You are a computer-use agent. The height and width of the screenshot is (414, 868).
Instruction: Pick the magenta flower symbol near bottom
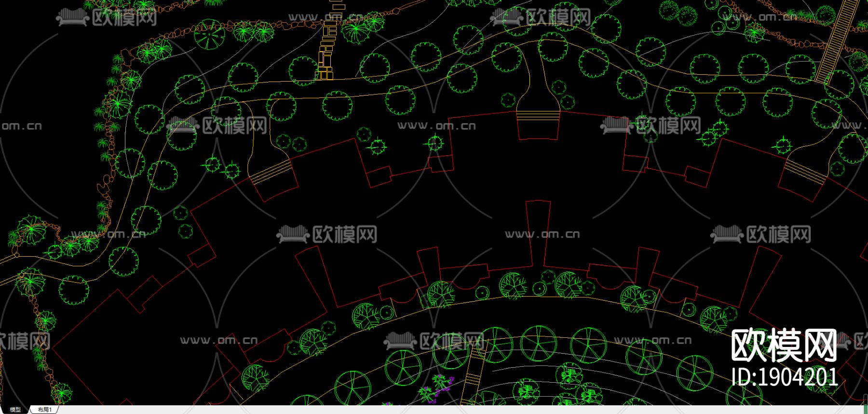coord(442,383)
